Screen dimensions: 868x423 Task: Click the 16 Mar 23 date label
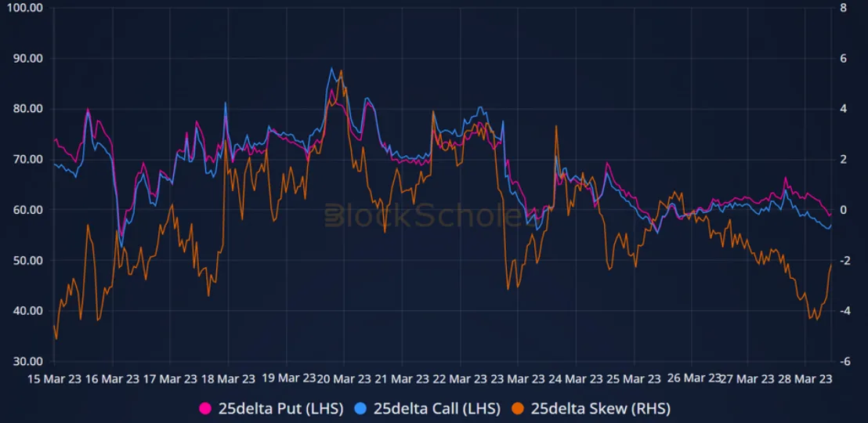112,379
